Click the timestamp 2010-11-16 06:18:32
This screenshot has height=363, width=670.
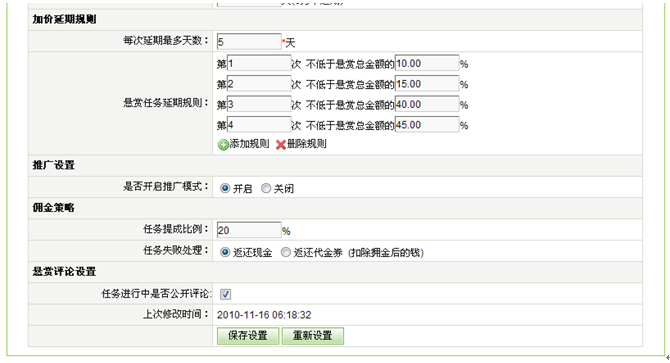pyautogui.click(x=264, y=315)
